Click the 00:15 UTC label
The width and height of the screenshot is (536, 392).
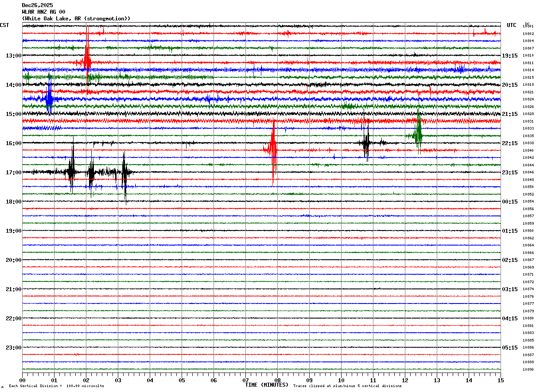pos(510,202)
